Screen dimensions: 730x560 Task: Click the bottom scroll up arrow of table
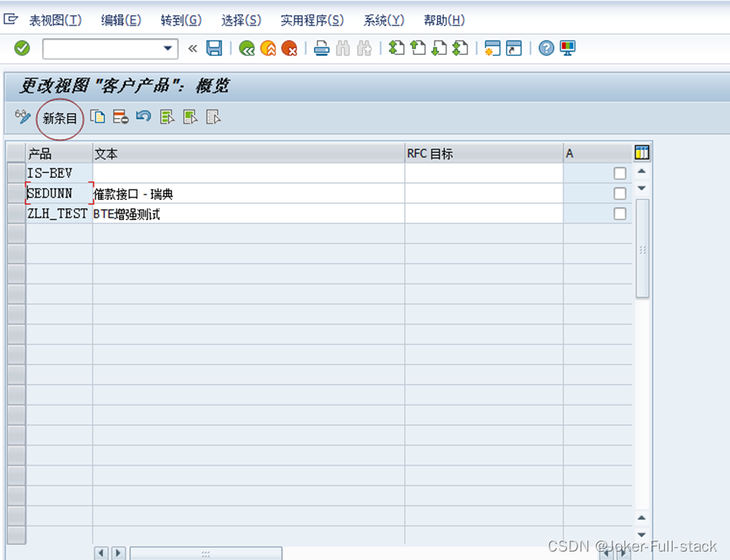(x=641, y=518)
